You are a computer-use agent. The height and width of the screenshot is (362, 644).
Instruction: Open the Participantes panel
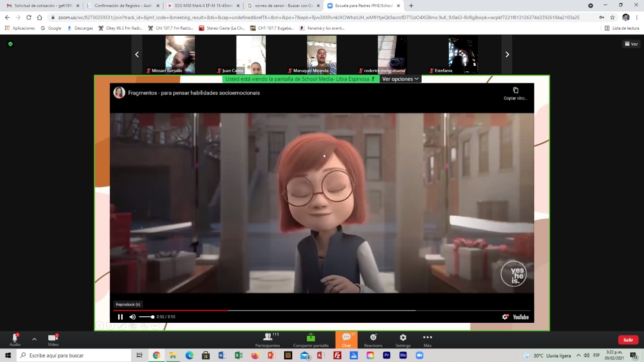(268, 340)
